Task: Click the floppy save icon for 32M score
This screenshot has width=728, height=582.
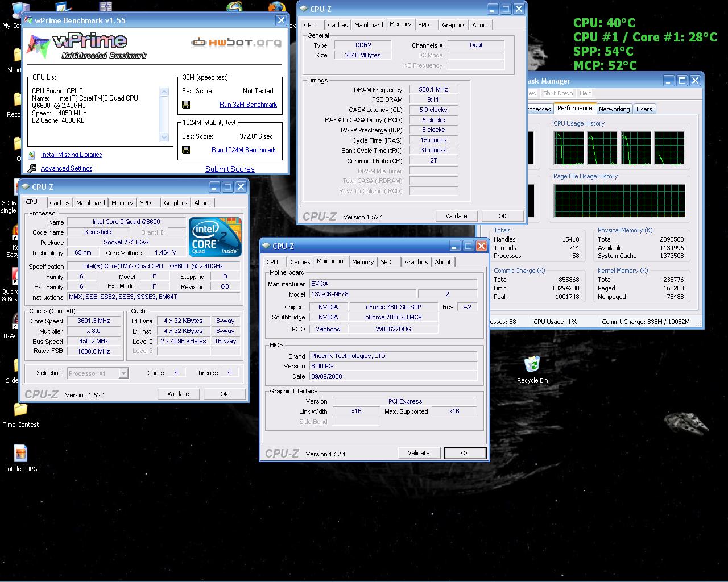Action: coord(185,105)
